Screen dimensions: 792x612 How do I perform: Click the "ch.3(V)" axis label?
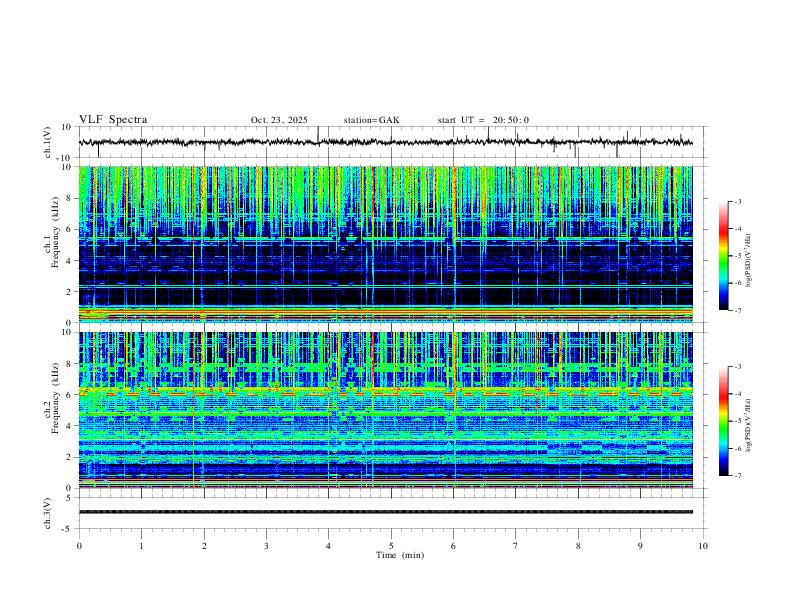click(48, 514)
